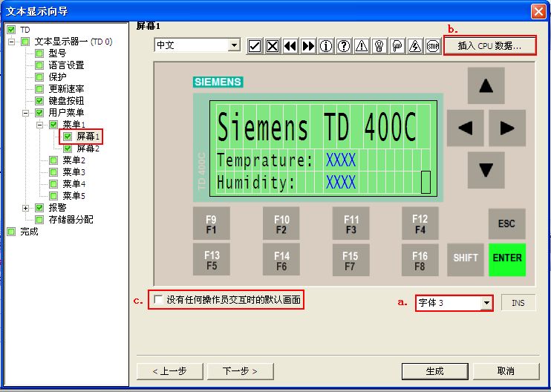Toggle the 菜单2 checkbox

pyautogui.click(x=53, y=160)
